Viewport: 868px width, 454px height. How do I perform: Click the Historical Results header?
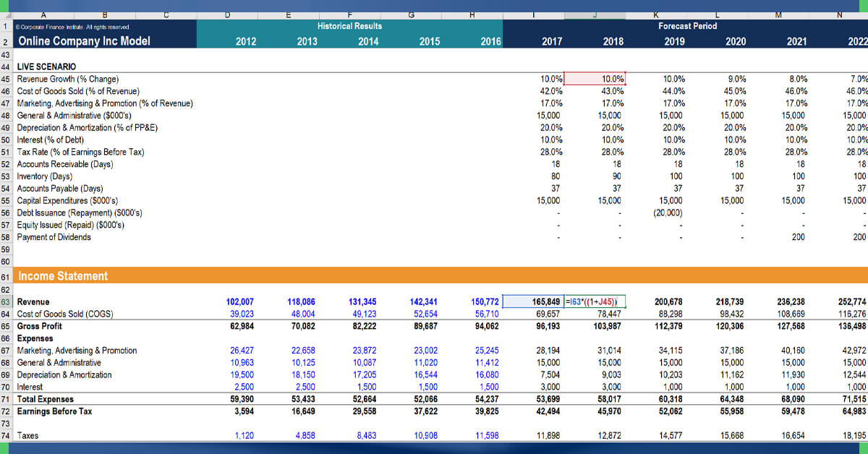pyautogui.click(x=349, y=26)
